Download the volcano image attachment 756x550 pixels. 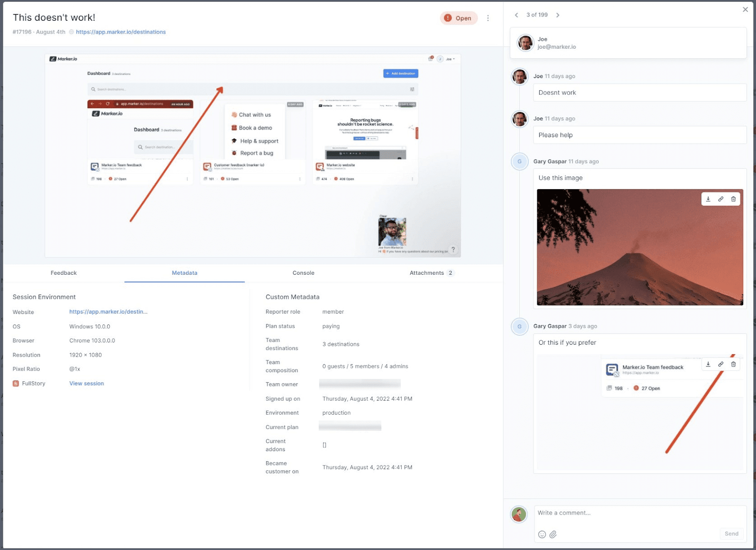point(708,199)
